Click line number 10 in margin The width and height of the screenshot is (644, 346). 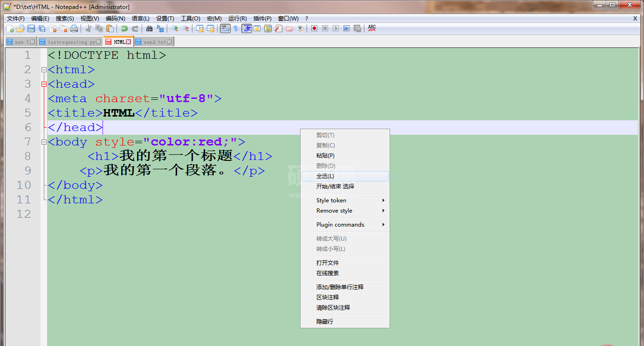pyautogui.click(x=24, y=185)
